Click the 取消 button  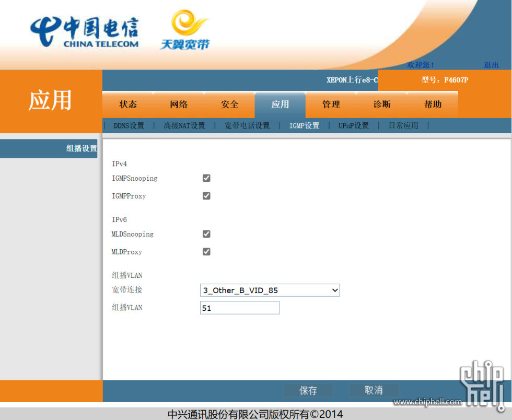click(x=374, y=390)
